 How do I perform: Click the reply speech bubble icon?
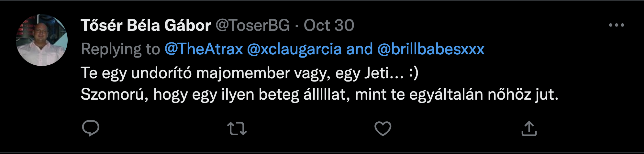coord(91,128)
